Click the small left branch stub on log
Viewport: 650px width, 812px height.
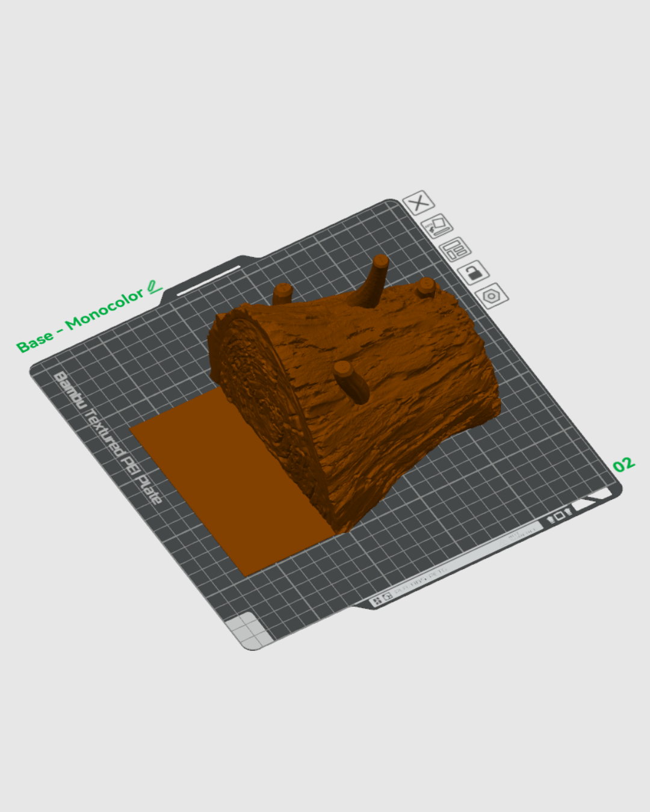point(282,294)
